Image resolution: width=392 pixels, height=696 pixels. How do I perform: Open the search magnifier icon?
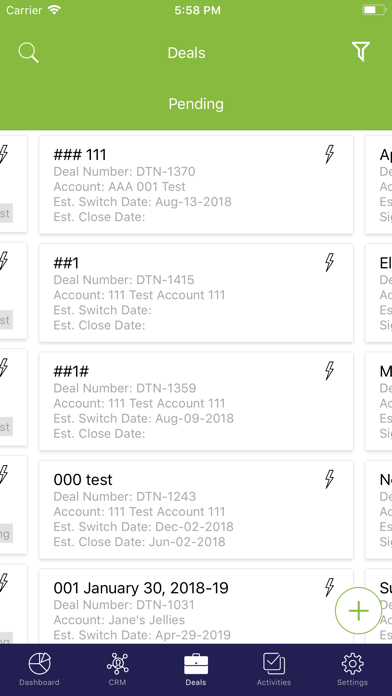pos(28,53)
